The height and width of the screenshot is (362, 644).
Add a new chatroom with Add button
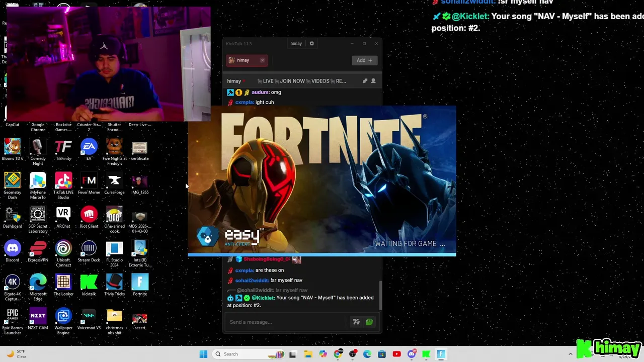(x=364, y=60)
